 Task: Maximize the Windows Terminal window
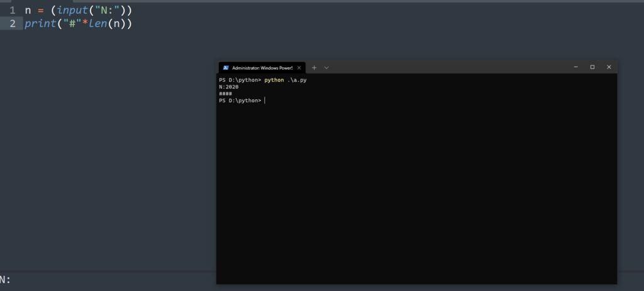592,67
